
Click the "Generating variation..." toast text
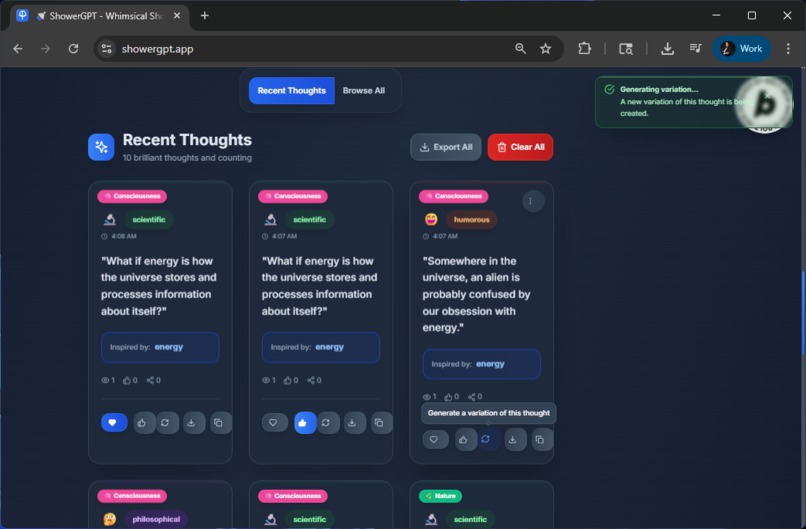659,89
